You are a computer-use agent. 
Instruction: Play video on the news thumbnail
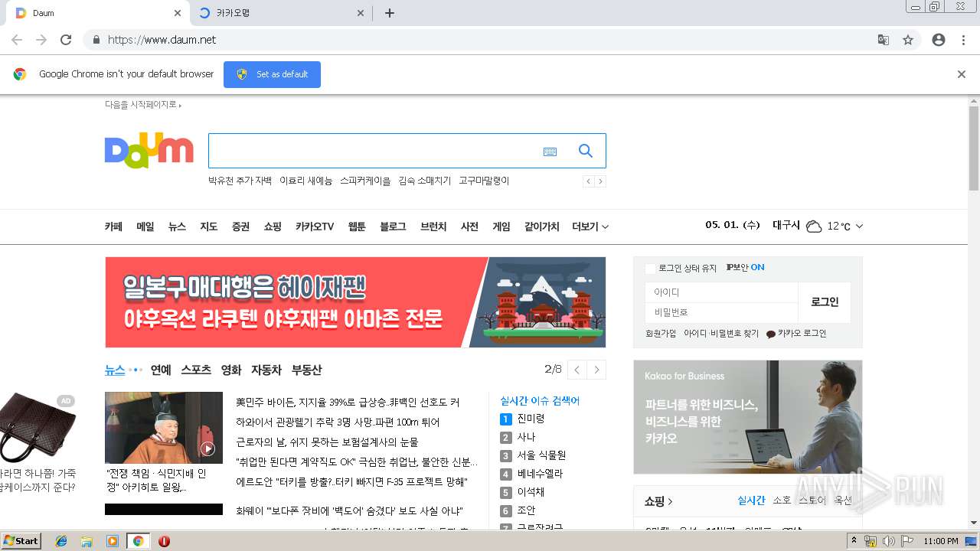tap(207, 448)
